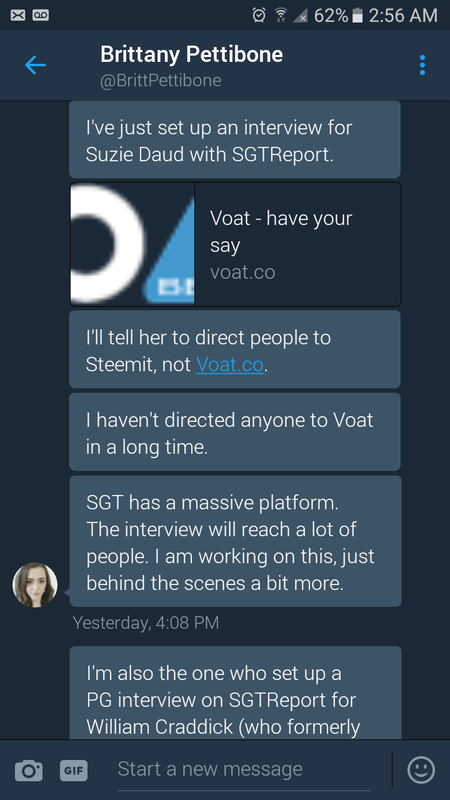The width and height of the screenshot is (450, 800).
Task: Tap the Brittany Pettibone header name
Action: point(191,54)
